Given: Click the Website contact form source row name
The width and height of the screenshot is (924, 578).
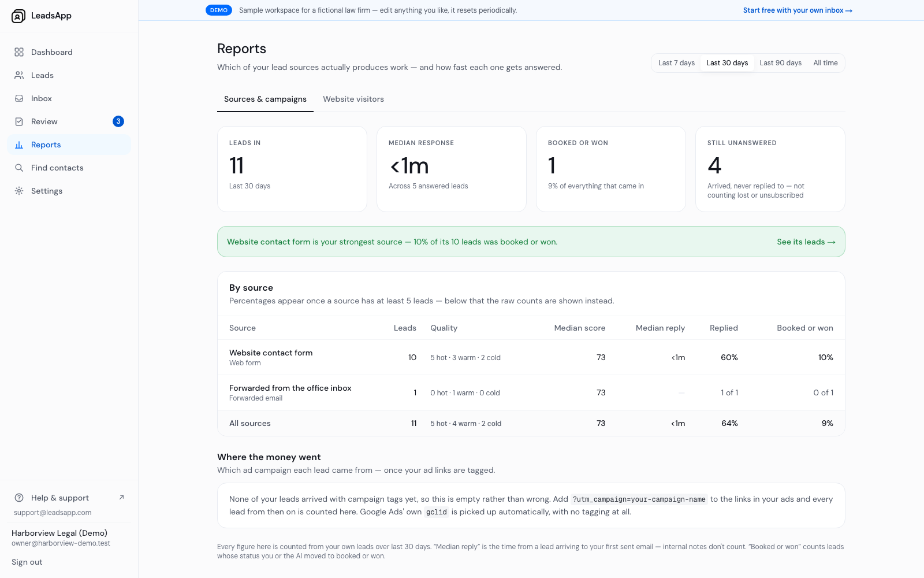Looking at the screenshot, I should [x=271, y=353].
